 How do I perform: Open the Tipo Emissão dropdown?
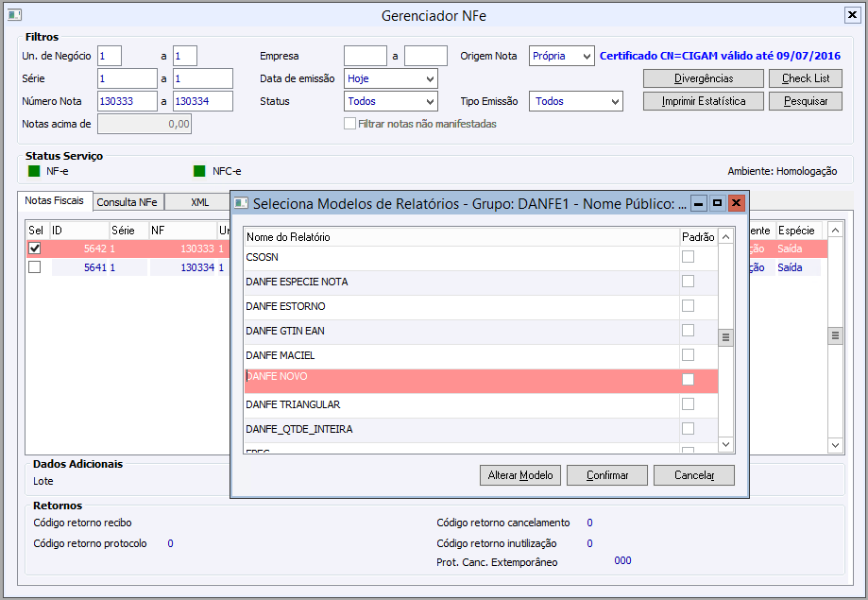point(615,101)
